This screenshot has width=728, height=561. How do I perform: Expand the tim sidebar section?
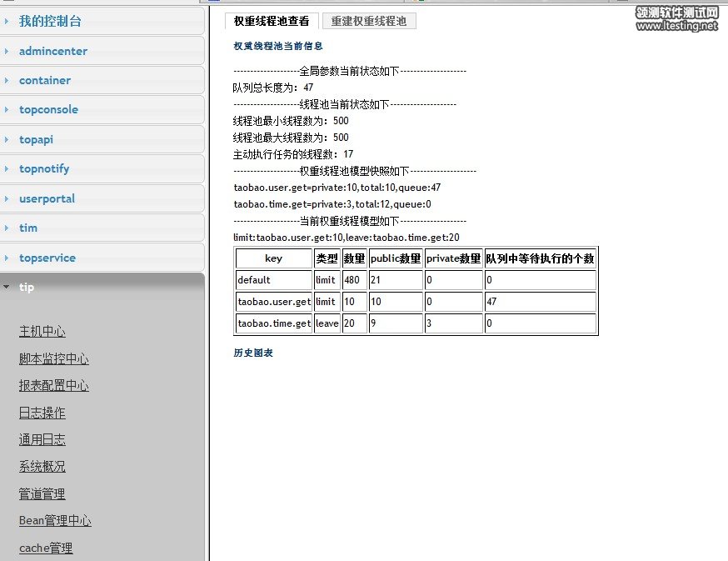pyautogui.click(x=28, y=228)
